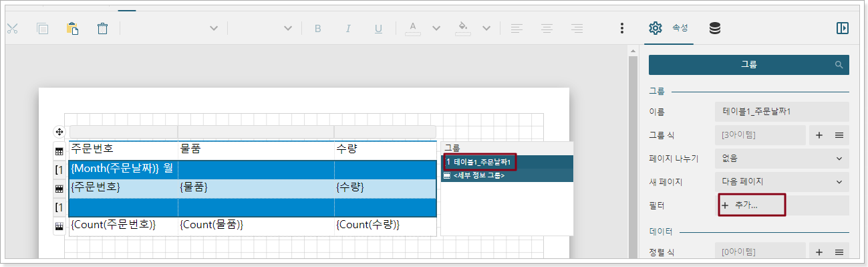The height and width of the screenshot is (267, 868).
Task: Click the Cut scissors icon
Action: (11, 28)
